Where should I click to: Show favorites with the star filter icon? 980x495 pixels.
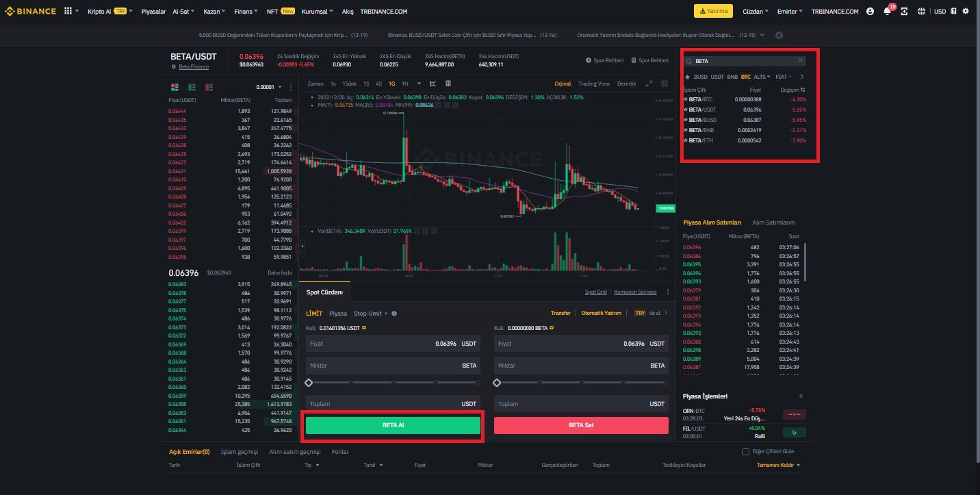687,77
